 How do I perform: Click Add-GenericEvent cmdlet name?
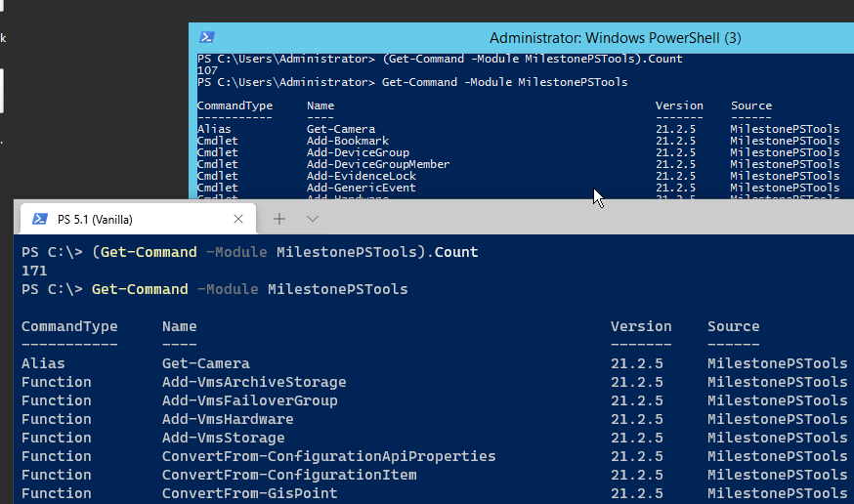click(362, 188)
